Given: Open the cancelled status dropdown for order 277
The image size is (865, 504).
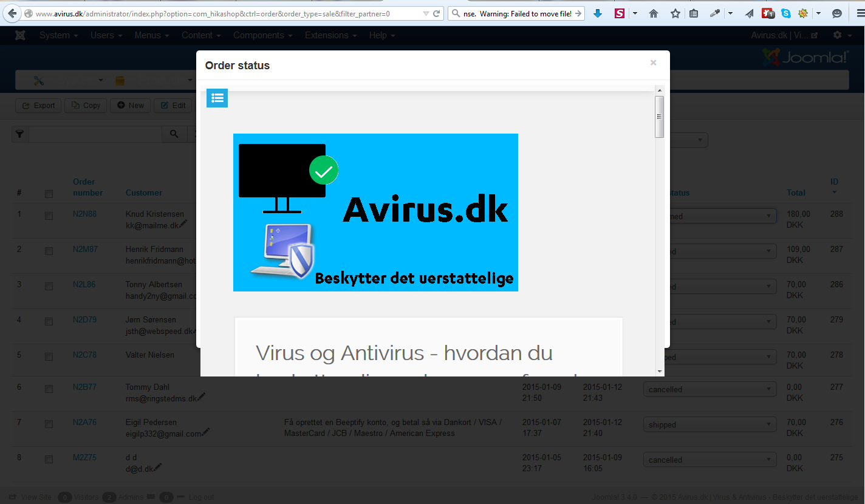Looking at the screenshot, I should [x=710, y=389].
